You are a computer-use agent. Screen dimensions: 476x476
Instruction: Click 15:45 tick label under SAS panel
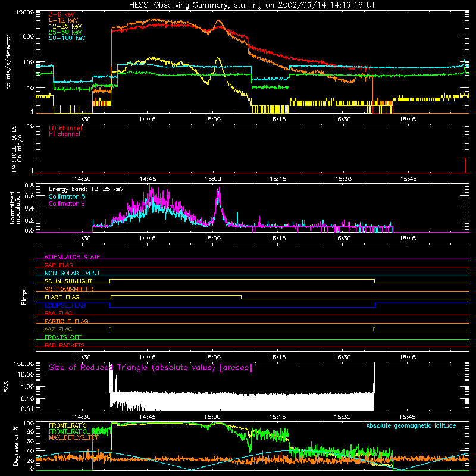coord(408,417)
